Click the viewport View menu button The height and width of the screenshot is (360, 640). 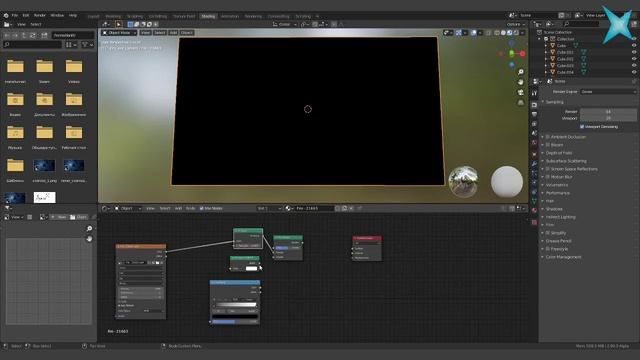coord(145,33)
